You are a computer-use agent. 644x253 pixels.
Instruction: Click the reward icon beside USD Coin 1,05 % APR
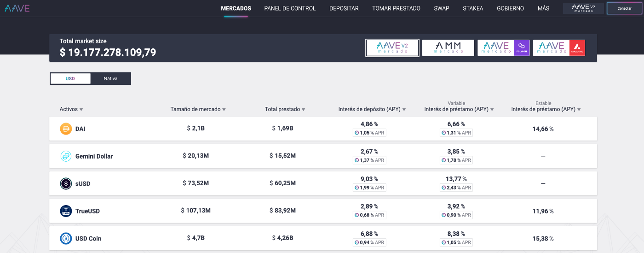tap(443, 242)
